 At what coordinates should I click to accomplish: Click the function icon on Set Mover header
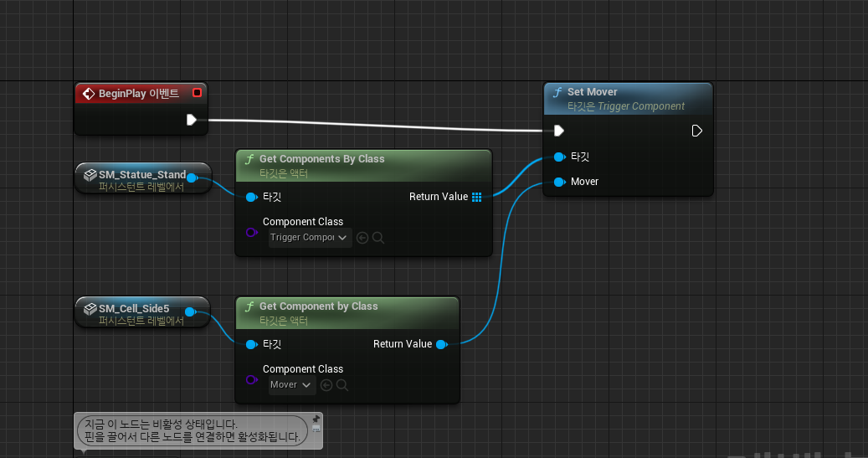557,92
